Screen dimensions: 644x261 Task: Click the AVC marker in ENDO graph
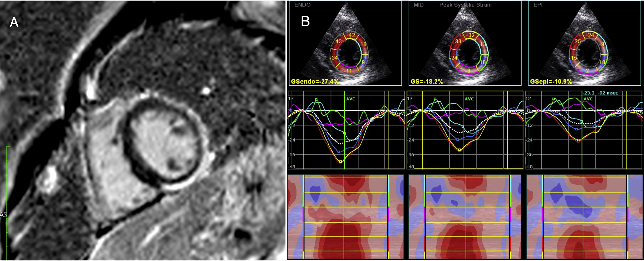[351, 99]
